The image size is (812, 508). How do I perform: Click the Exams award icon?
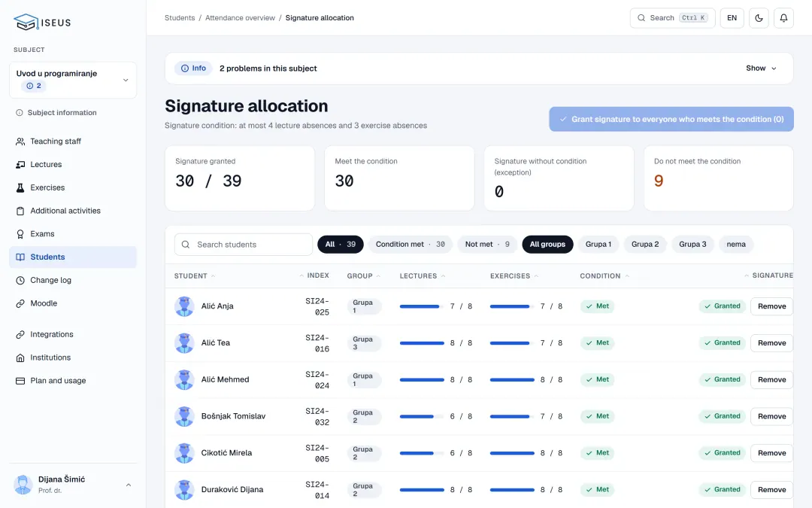20,234
